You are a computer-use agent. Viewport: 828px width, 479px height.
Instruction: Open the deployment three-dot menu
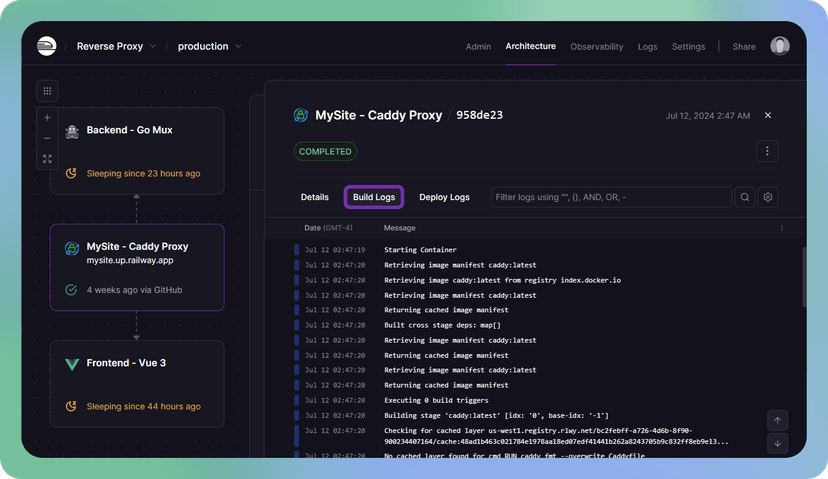click(x=767, y=151)
